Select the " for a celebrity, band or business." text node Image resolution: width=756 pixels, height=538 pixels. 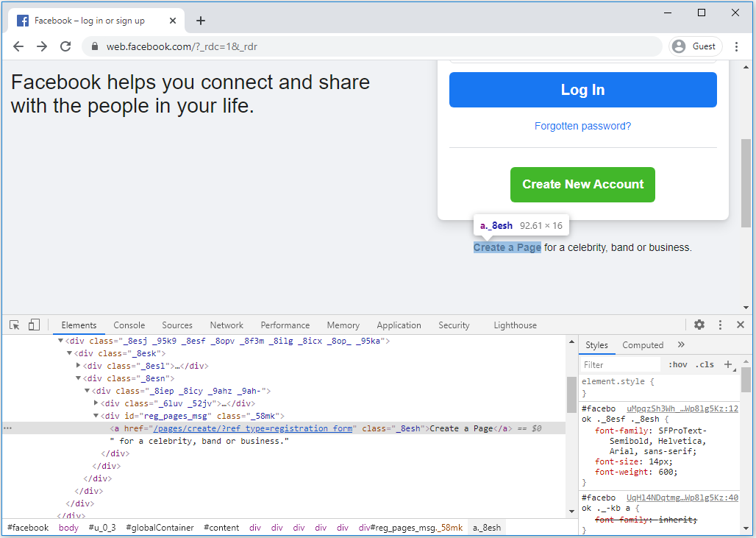pos(199,441)
